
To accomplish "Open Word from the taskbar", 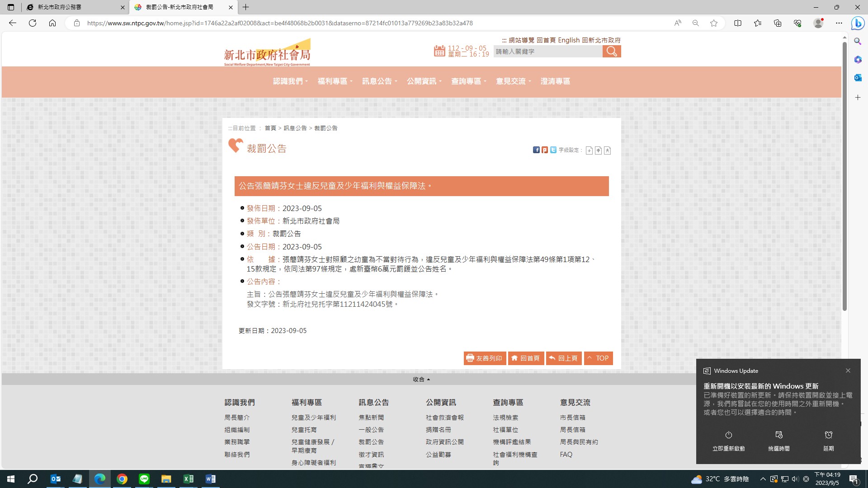I will click(211, 479).
